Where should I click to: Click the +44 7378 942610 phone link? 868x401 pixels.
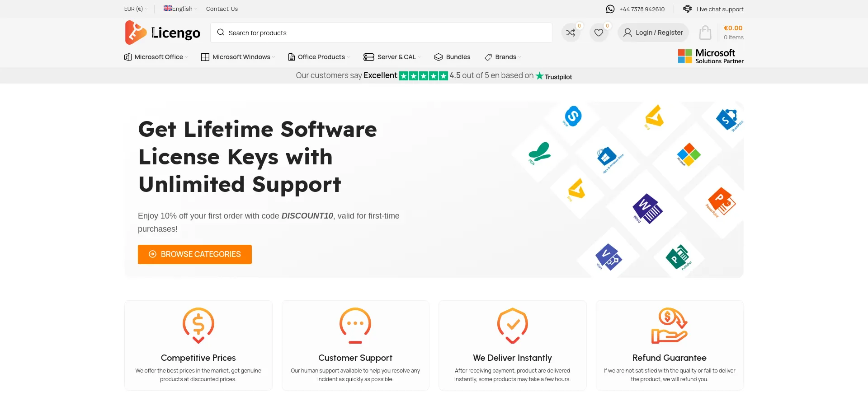pos(642,9)
